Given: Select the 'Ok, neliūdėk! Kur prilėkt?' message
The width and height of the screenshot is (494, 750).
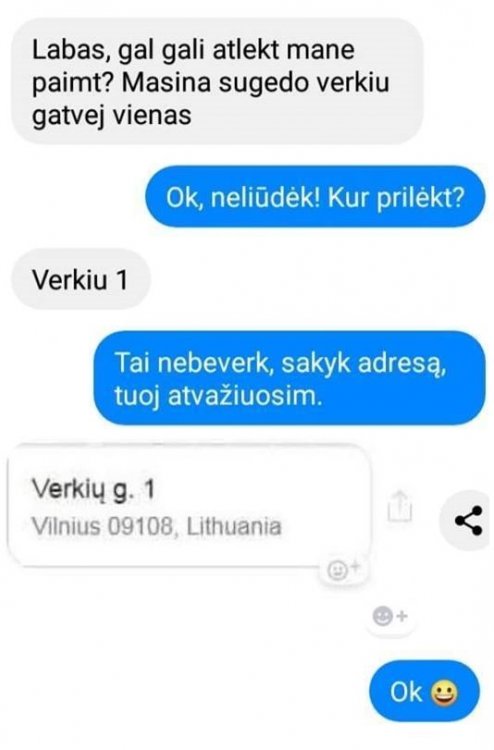Looking at the screenshot, I should 315,197.
